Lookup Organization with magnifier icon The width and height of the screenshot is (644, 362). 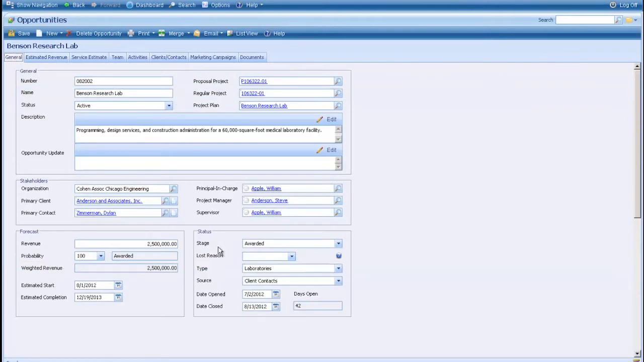[173, 189]
